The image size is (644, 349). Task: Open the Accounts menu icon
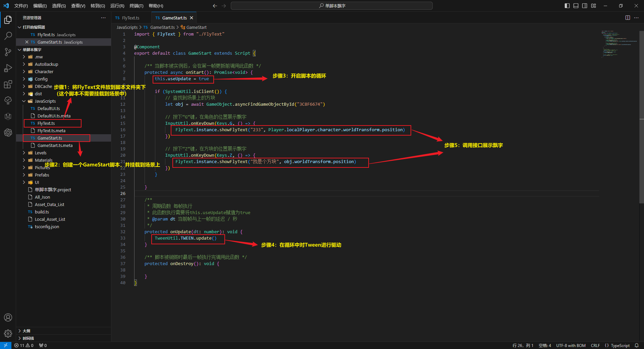tap(8, 317)
